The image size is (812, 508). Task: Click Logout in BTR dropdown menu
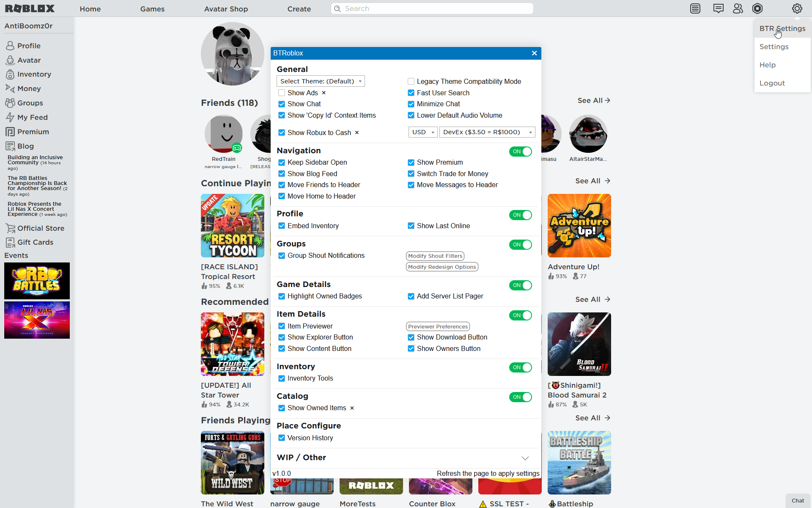tap(772, 83)
